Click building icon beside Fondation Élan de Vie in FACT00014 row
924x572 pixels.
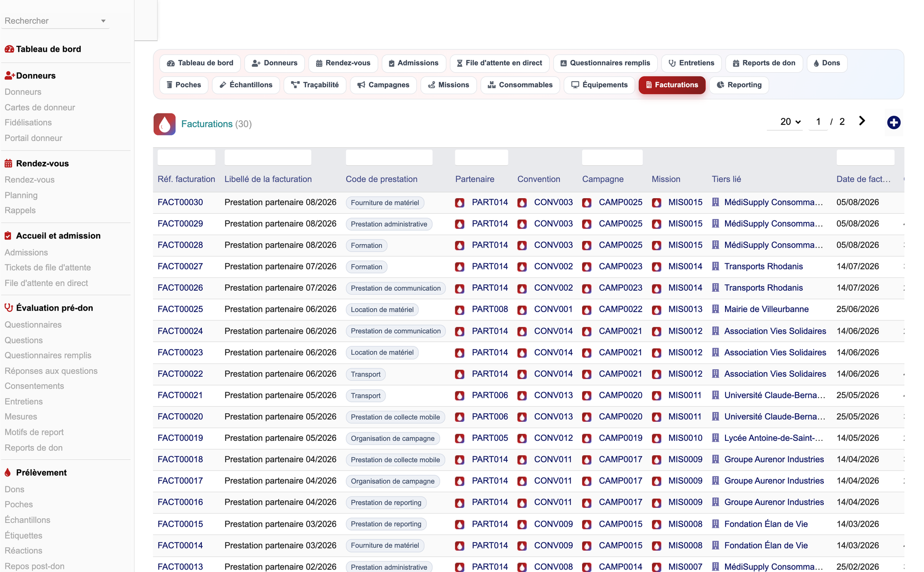click(x=716, y=545)
